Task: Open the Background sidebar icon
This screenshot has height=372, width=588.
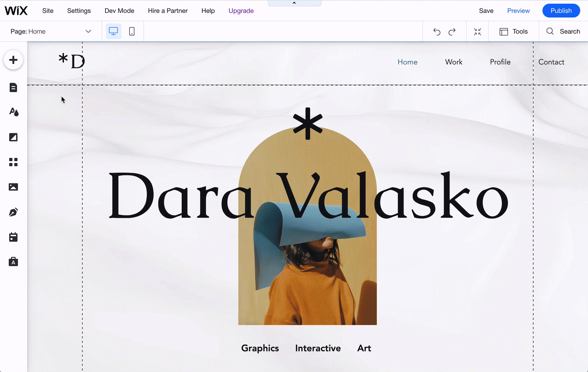Action: pos(13,137)
